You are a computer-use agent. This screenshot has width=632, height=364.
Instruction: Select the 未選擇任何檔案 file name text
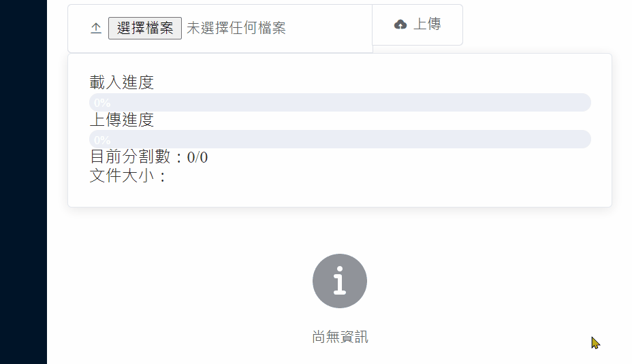pos(236,28)
